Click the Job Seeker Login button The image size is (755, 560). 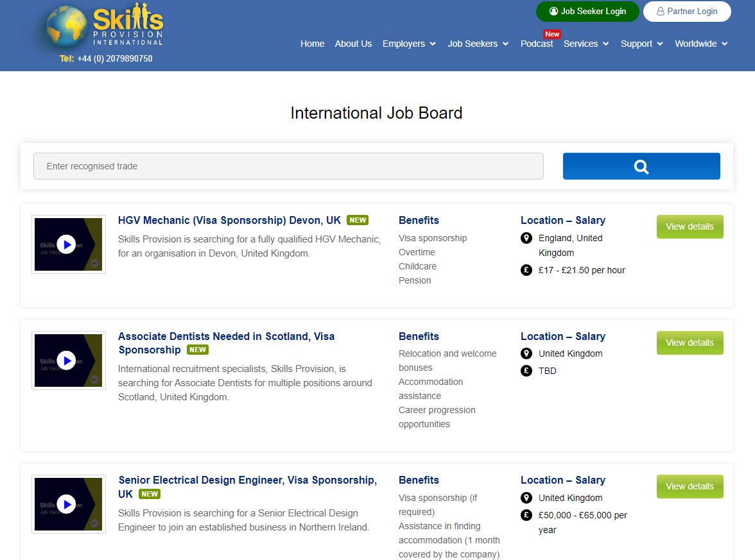click(x=587, y=11)
